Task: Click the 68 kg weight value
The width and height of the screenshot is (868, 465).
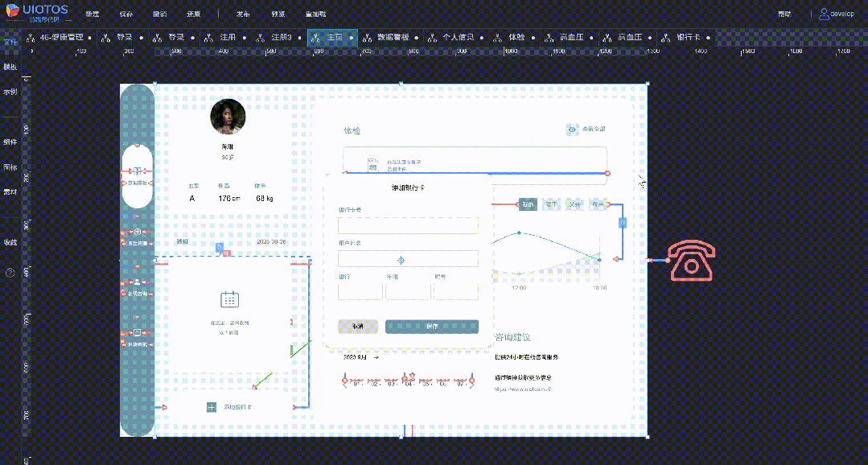Action: pyautogui.click(x=265, y=199)
